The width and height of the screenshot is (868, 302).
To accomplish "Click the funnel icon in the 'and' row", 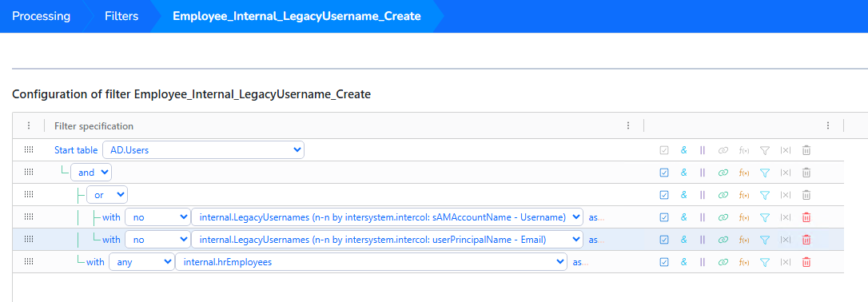I will click(x=764, y=173).
